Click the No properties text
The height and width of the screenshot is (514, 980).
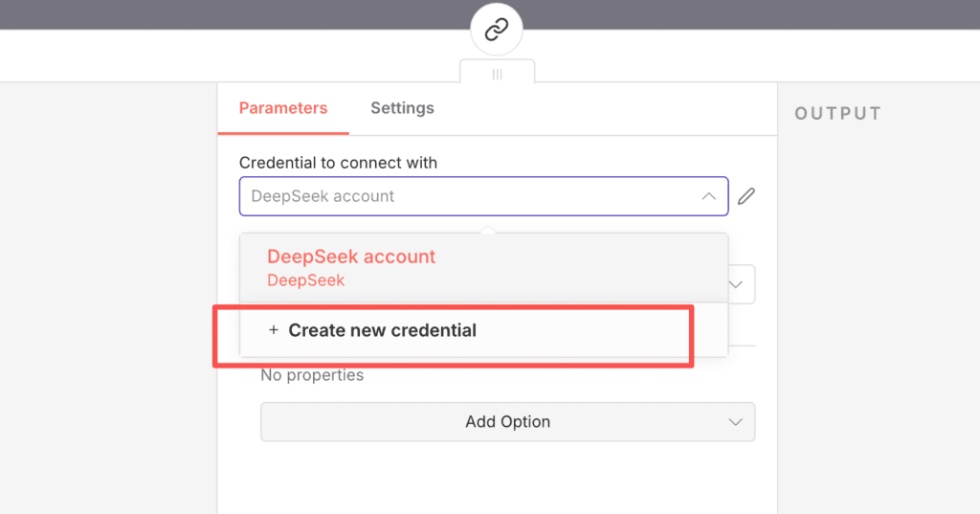pos(312,375)
